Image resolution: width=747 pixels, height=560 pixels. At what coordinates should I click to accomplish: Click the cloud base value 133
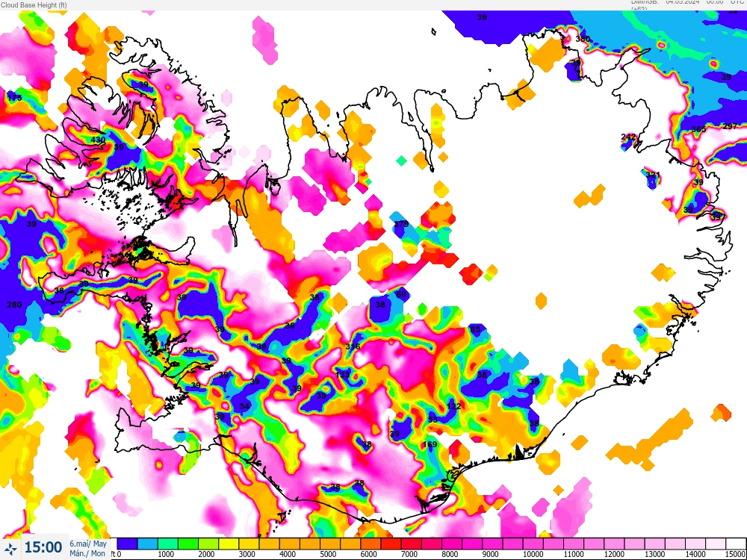(x=343, y=375)
